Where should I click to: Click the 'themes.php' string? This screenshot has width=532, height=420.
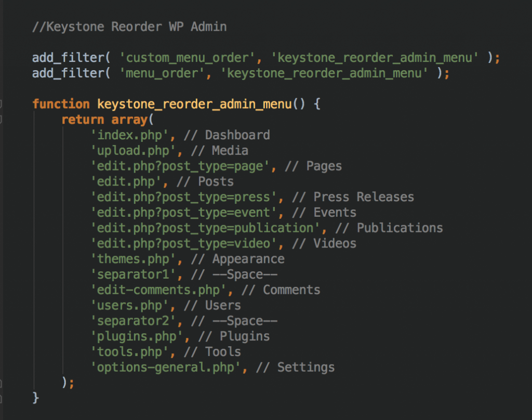point(133,259)
